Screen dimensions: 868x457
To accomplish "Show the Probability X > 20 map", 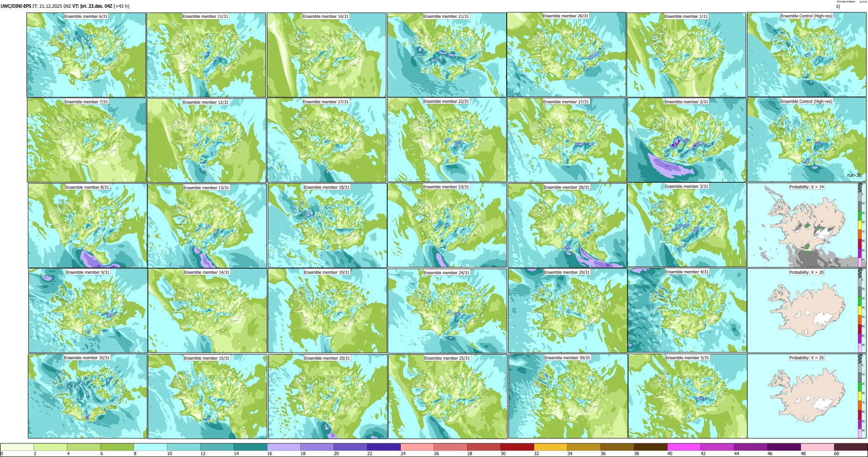I will (x=807, y=311).
